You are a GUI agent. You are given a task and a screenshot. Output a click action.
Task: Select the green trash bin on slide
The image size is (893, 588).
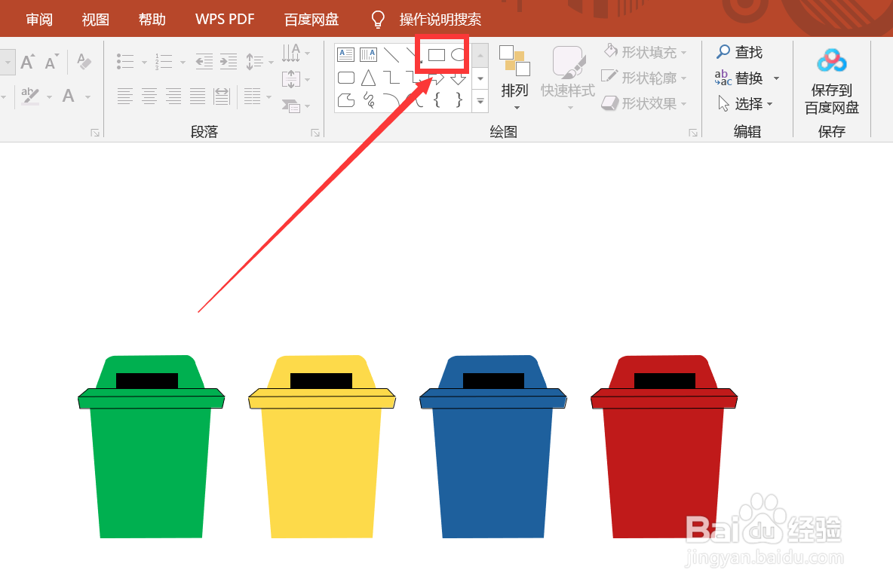tap(152, 447)
